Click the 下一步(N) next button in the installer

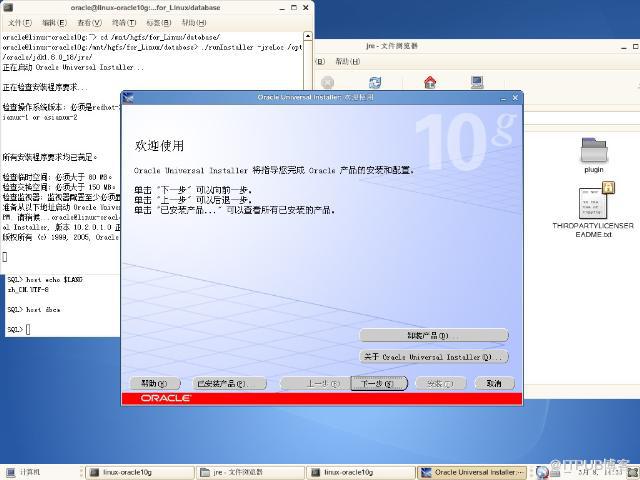pos(379,383)
